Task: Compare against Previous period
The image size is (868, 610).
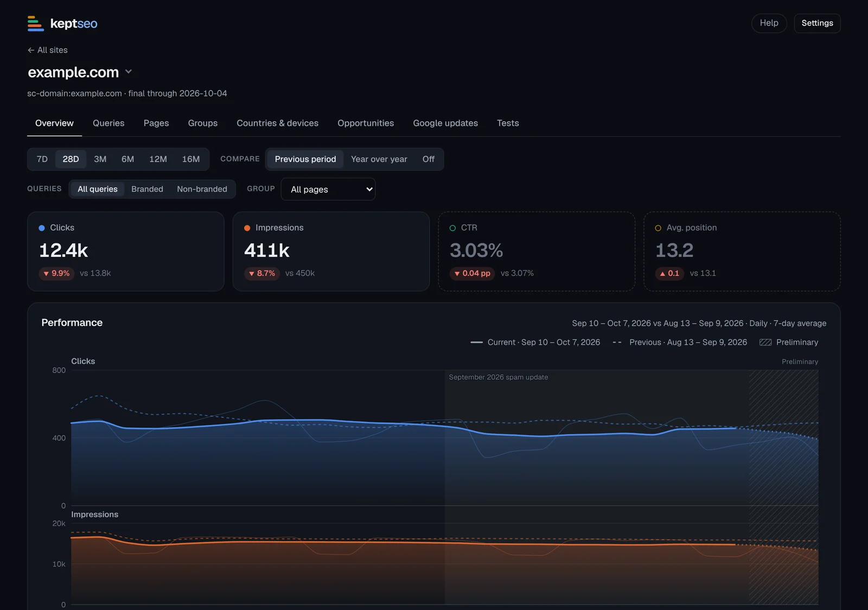Action: 305,159
